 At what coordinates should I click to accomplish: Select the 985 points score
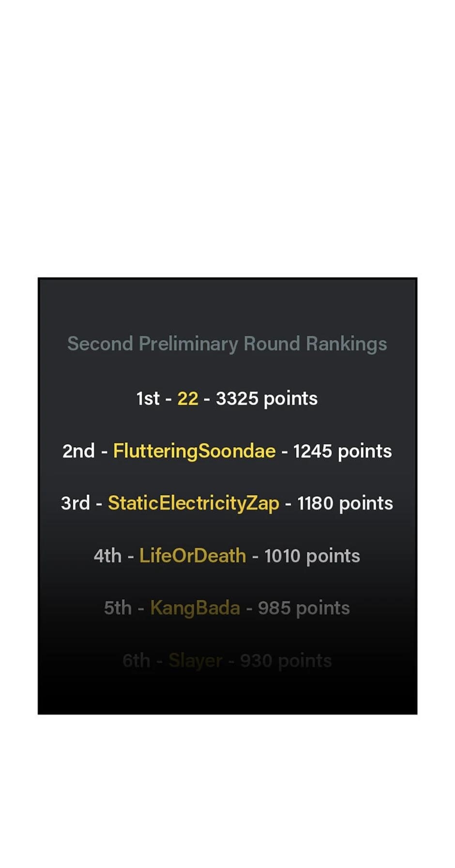click(x=303, y=608)
